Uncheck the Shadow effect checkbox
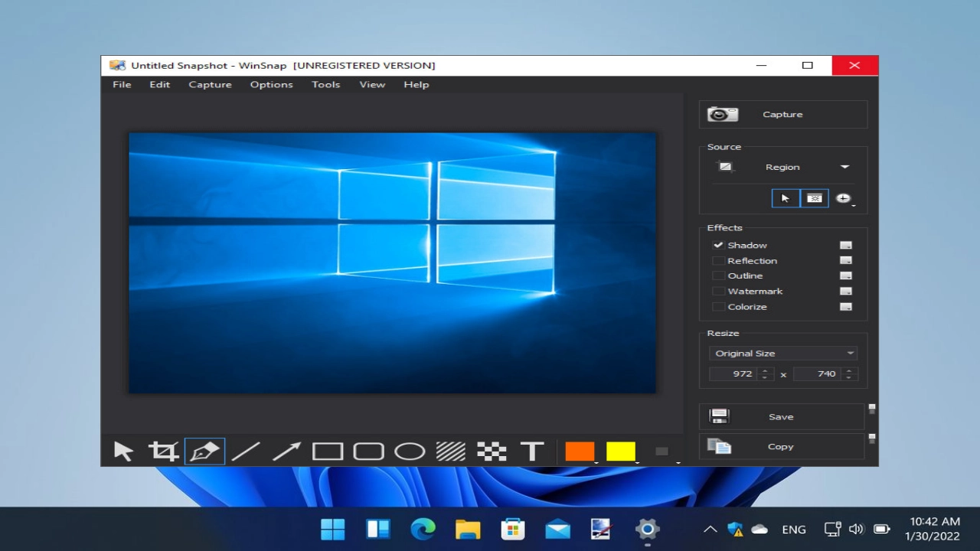Viewport: 980px width, 551px height. (718, 245)
